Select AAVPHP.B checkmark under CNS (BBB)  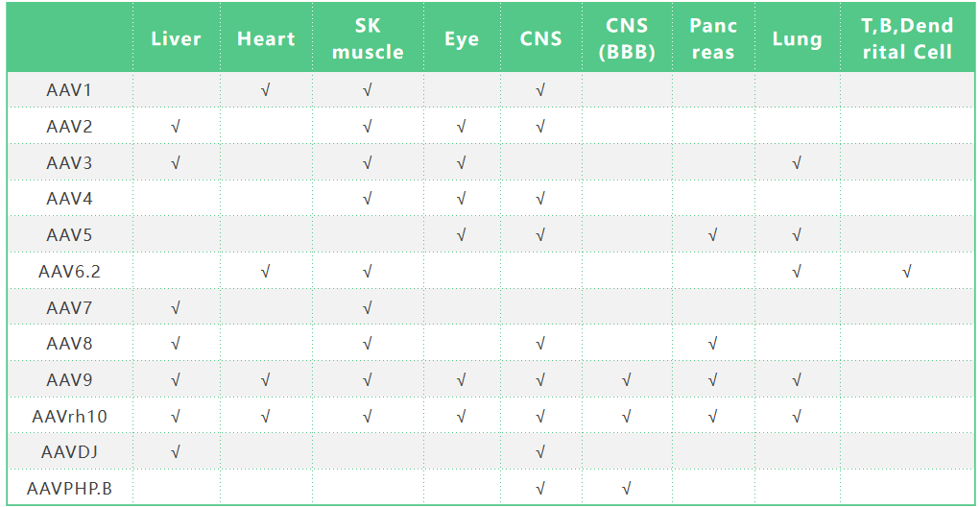pyautogui.click(x=626, y=489)
